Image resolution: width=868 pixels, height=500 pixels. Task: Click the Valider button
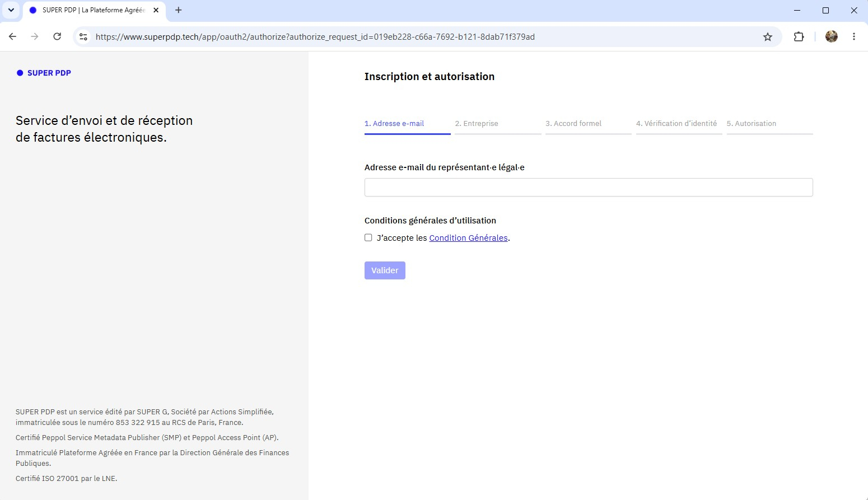click(x=385, y=270)
